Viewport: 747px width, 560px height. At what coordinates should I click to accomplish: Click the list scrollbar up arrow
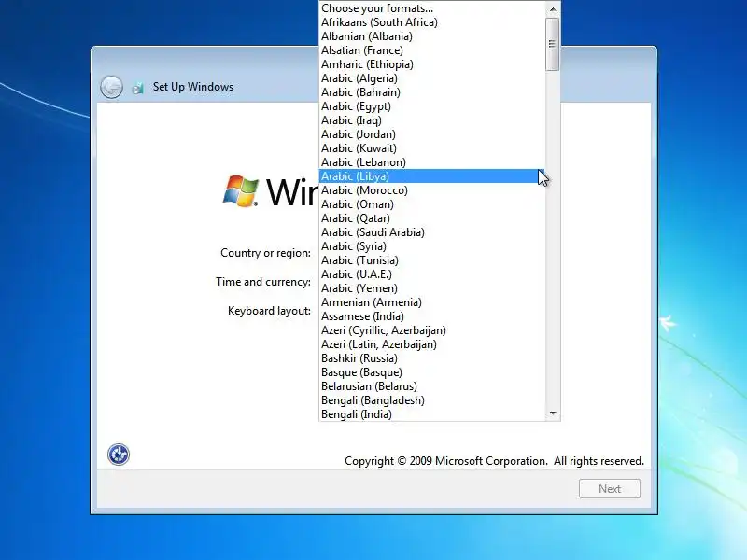[553, 9]
